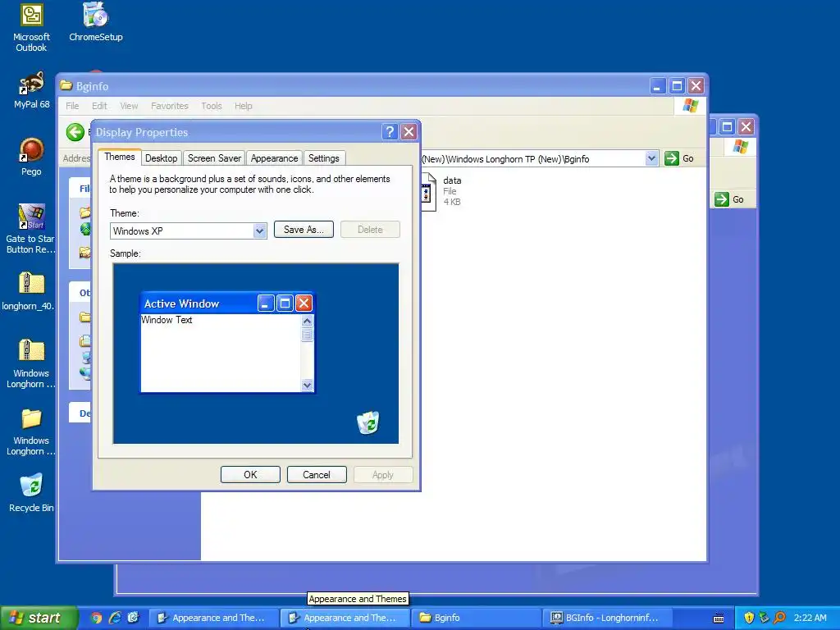Select the Recycle Bin on the desktop
Viewport: 840px width, 630px height.
31,492
